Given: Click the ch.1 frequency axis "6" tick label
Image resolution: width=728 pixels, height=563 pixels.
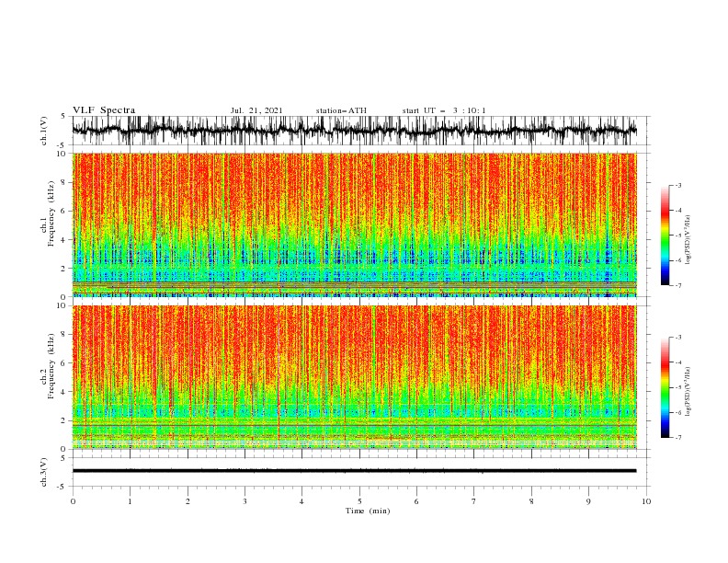Looking at the screenshot, I should click(x=63, y=211).
